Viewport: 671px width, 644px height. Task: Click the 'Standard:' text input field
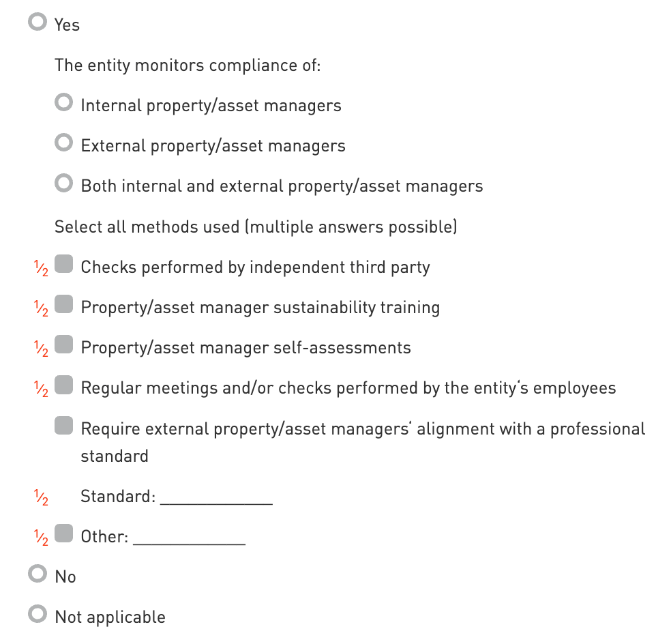pos(216,497)
